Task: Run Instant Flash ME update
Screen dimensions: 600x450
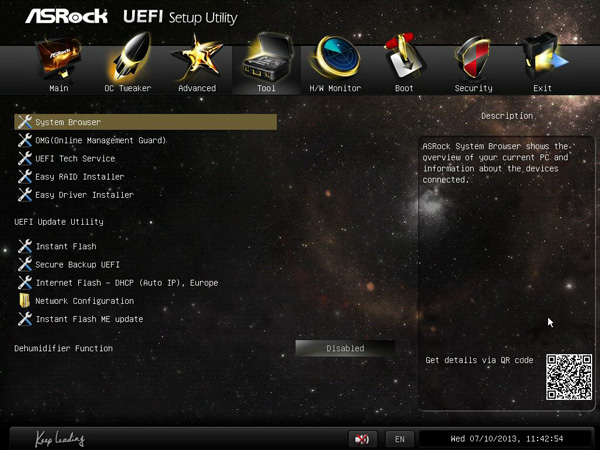Action: click(89, 319)
